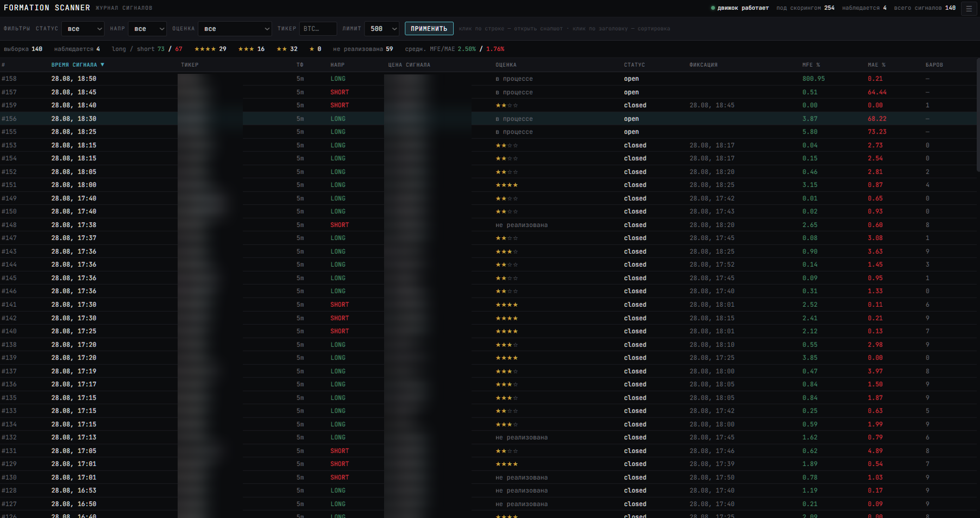Sort by ТФ column header

tap(300, 65)
